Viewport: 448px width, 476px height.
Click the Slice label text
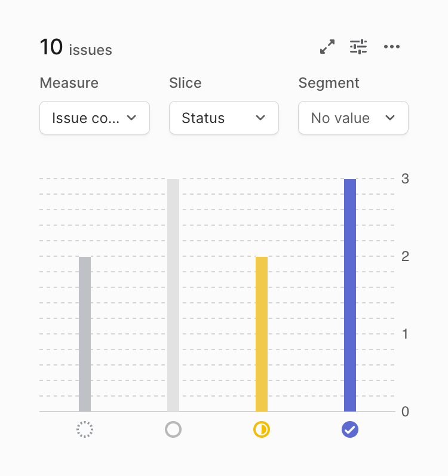click(185, 83)
